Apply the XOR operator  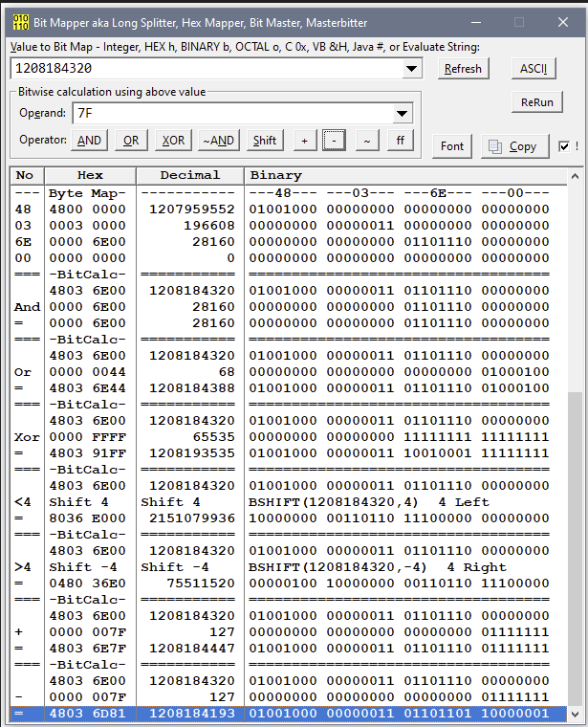[173, 140]
